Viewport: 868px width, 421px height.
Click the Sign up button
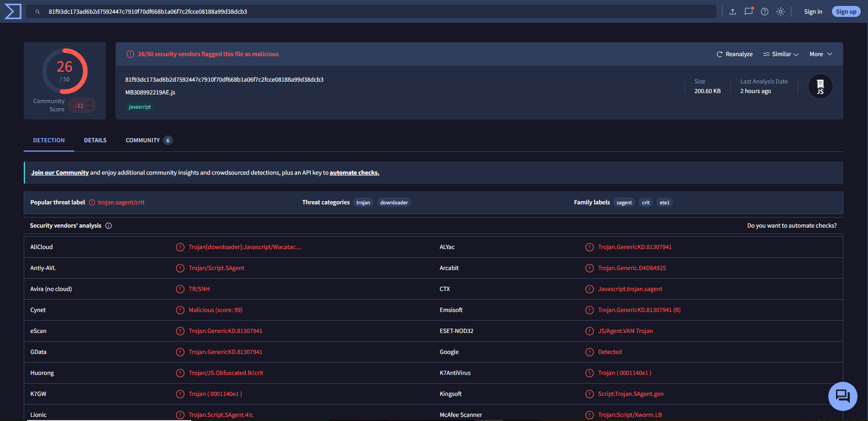point(846,12)
